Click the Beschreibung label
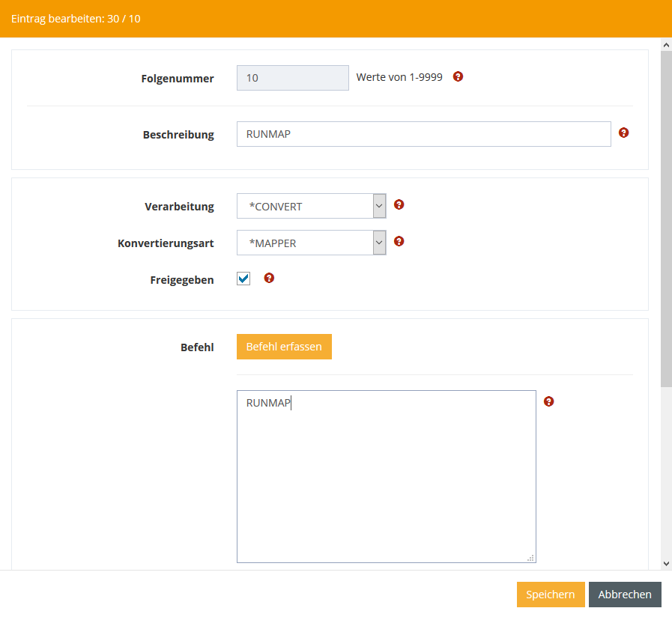Screen dimensions: 672x617 (178, 135)
